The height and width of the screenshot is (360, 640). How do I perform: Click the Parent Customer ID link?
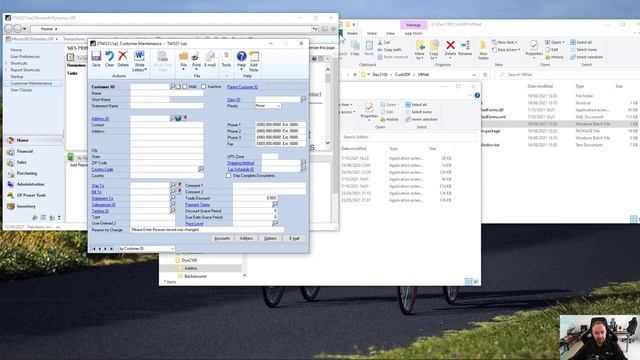click(x=242, y=87)
